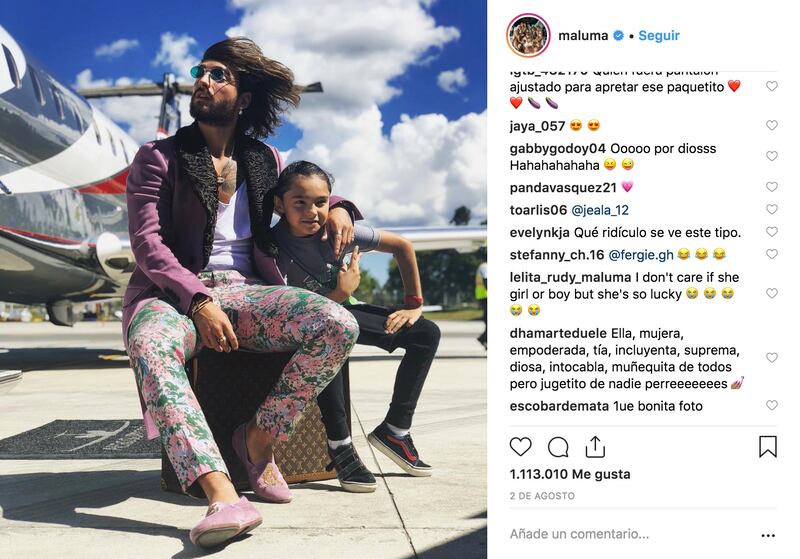Like dhamarteduele's comment heart
This screenshot has height=559, width=800.
(x=771, y=358)
